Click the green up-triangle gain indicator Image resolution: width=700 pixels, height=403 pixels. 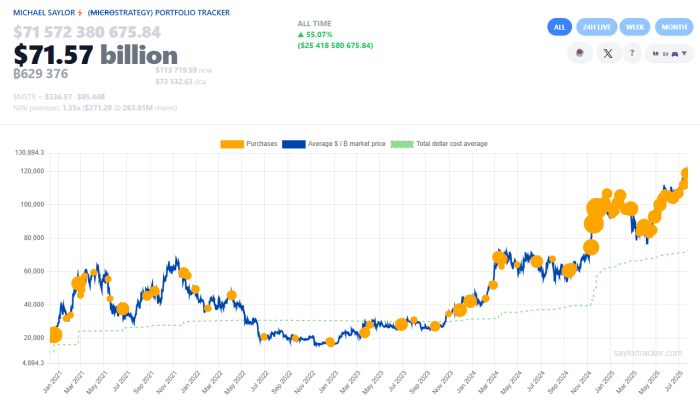tap(302, 35)
